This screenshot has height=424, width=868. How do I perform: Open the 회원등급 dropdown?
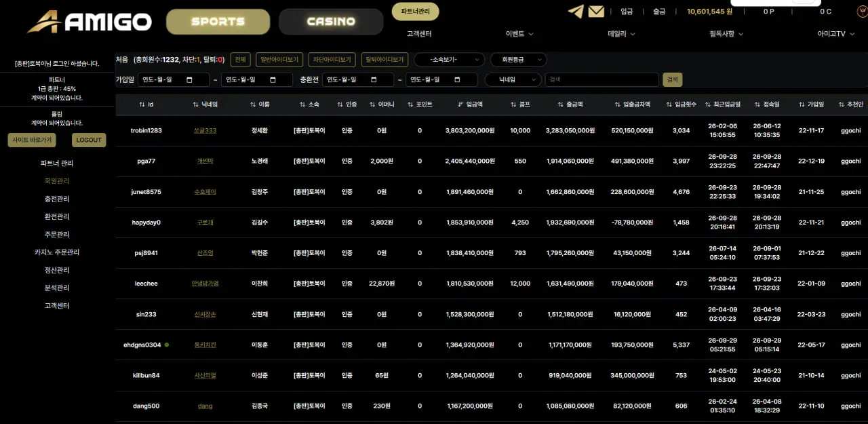click(518, 60)
